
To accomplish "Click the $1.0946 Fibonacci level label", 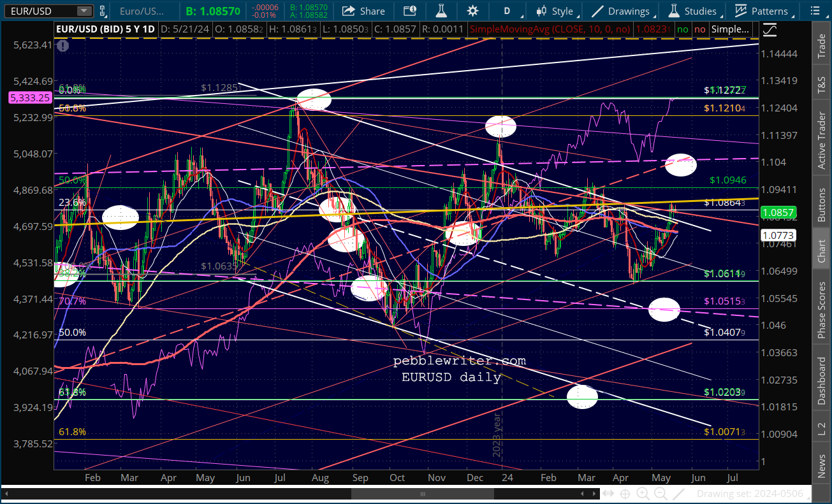I will coord(727,180).
